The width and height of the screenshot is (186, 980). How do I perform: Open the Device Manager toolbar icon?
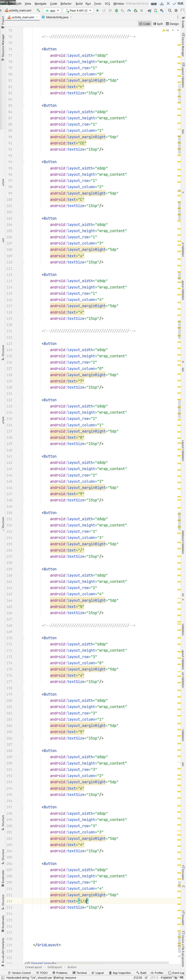coord(156,10)
